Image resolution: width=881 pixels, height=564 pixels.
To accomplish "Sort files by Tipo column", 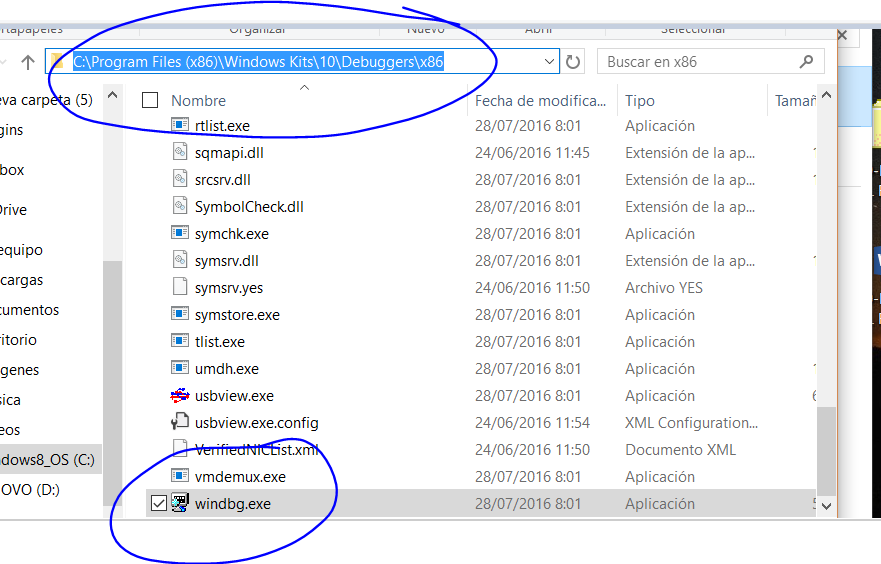I will [x=640, y=101].
